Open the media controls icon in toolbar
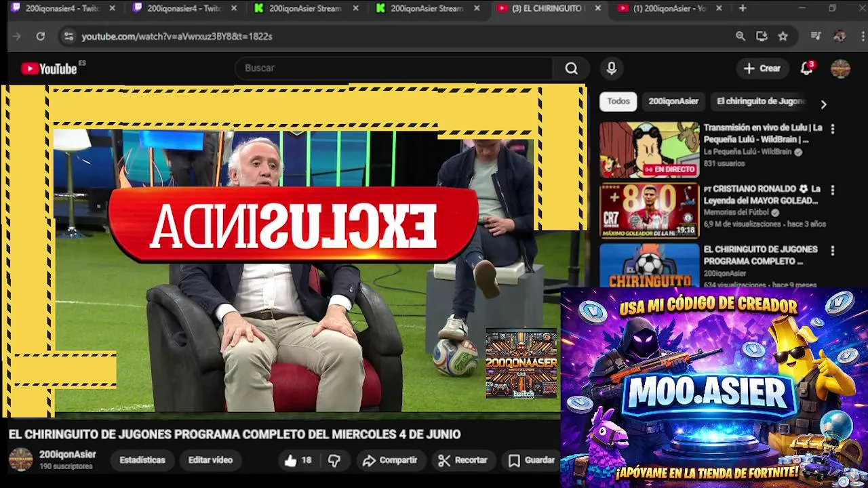This screenshot has width=868, height=488. click(x=816, y=36)
